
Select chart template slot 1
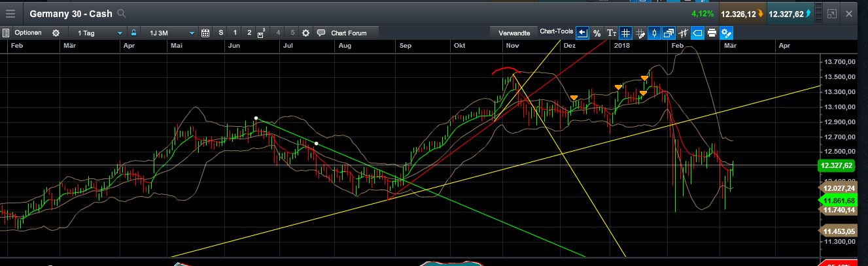click(235, 33)
